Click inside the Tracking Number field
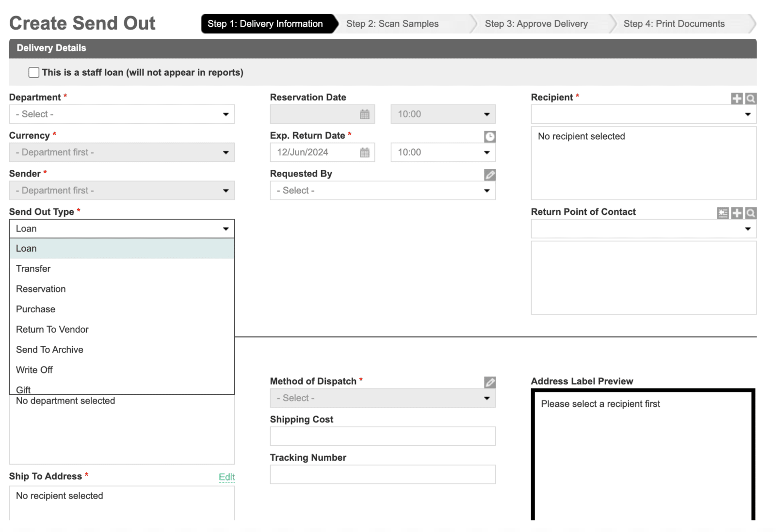 (x=382, y=474)
